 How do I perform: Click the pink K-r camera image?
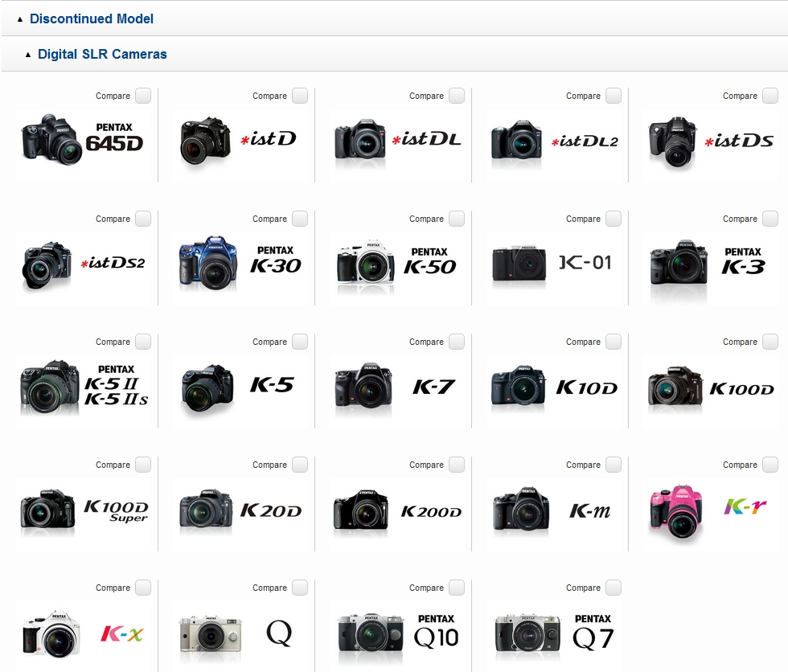click(x=676, y=512)
